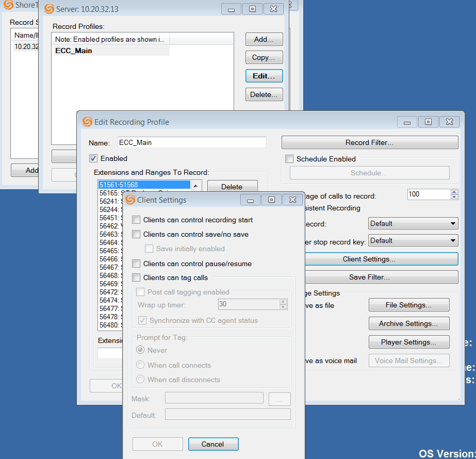The width and height of the screenshot is (476, 459).
Task: Open the record key Default dropdown
Action: click(x=413, y=223)
